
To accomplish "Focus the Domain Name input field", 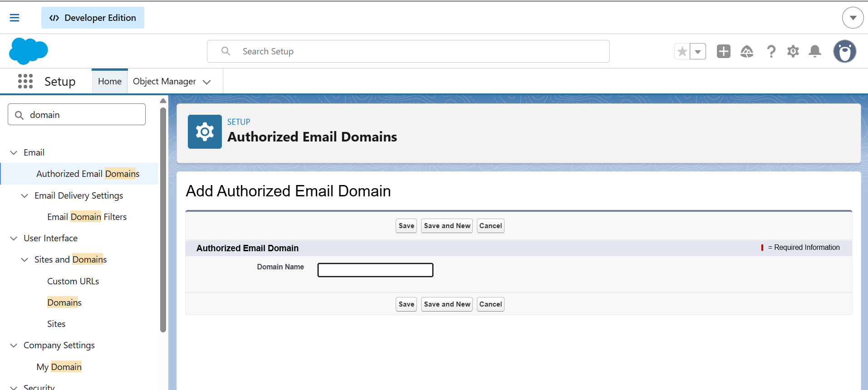I will [375, 270].
